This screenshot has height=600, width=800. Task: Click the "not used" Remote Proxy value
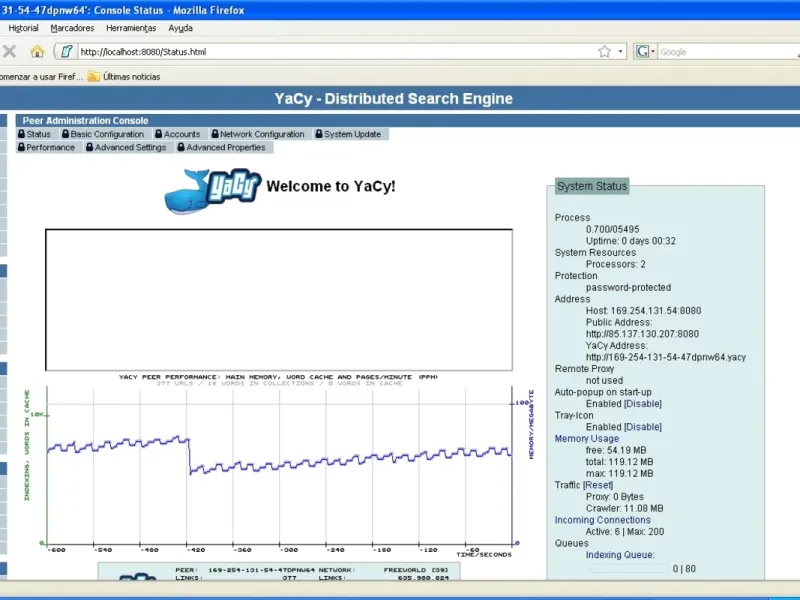coord(605,381)
